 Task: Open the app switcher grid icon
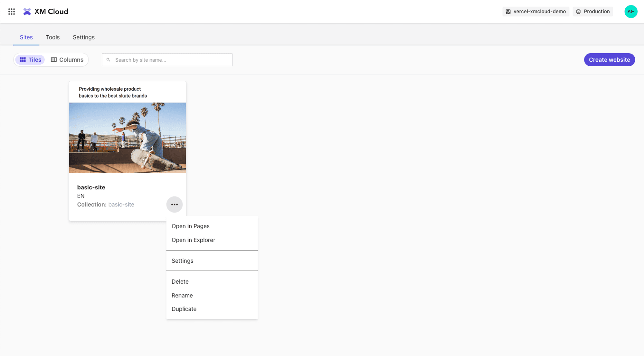12,12
